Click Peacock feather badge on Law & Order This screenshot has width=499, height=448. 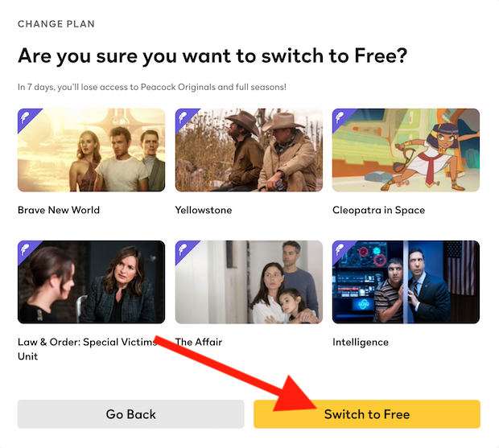[25, 249]
